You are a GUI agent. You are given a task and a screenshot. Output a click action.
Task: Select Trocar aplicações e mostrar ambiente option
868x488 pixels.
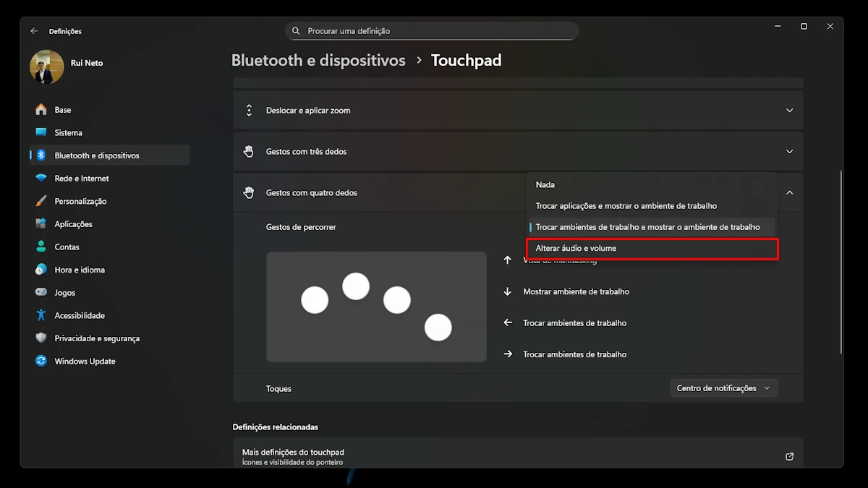click(626, 206)
